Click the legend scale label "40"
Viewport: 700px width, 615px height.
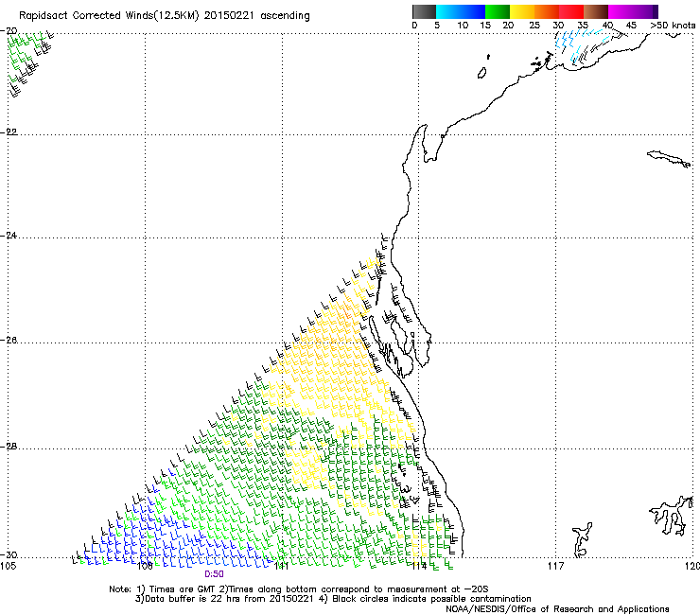tap(607, 26)
